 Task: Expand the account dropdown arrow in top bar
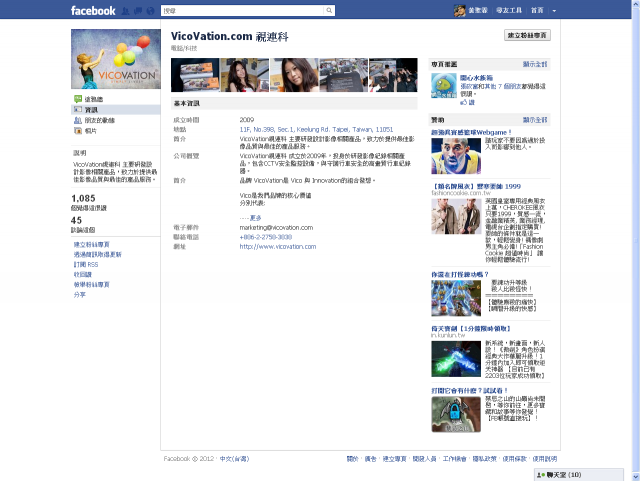click(554, 11)
